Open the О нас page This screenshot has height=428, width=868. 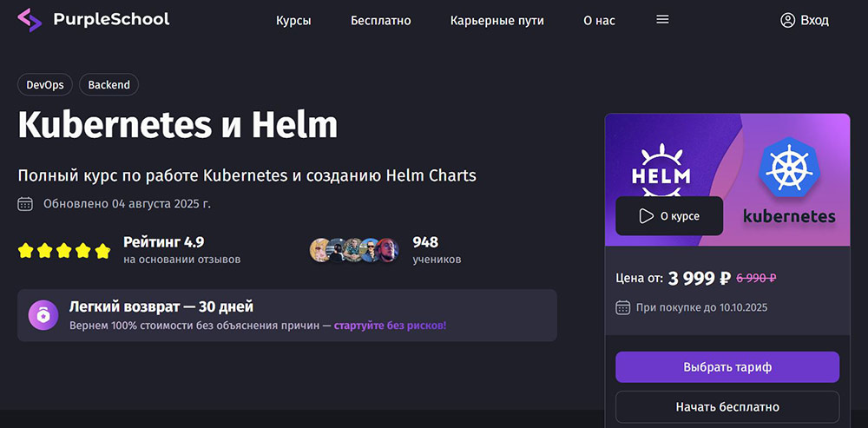[x=599, y=20]
